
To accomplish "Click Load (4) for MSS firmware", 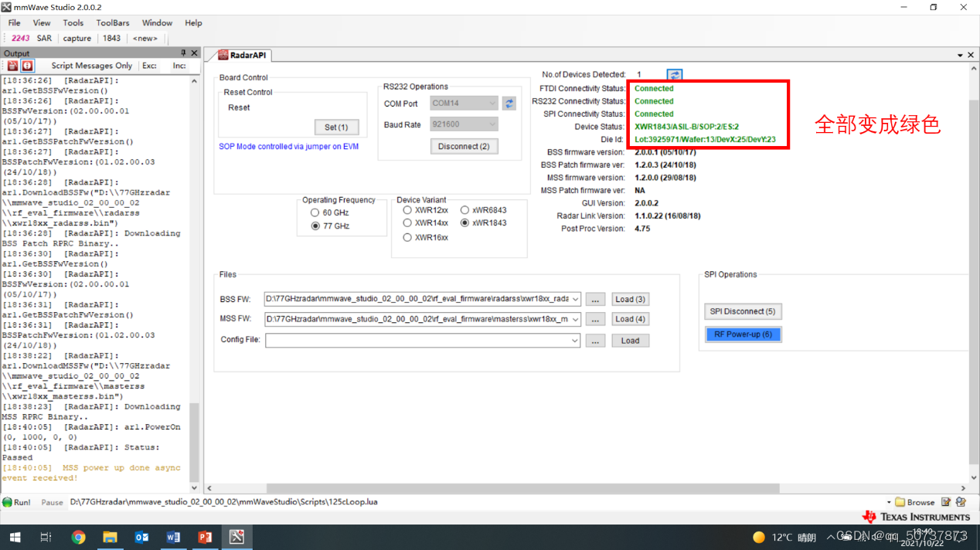I will (630, 319).
